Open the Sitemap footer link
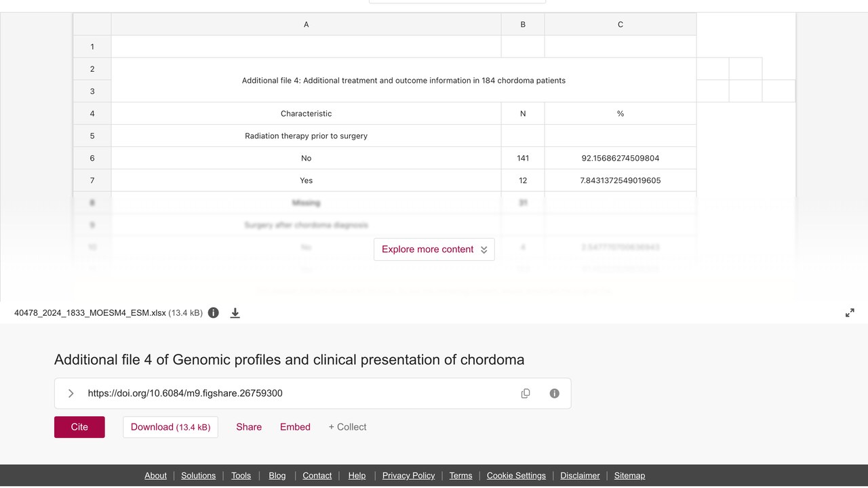 click(629, 476)
